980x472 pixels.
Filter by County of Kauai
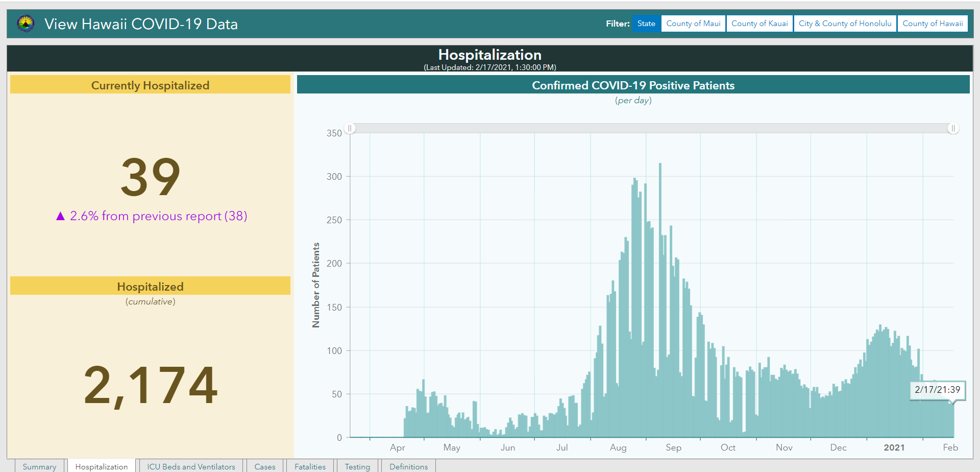759,23
